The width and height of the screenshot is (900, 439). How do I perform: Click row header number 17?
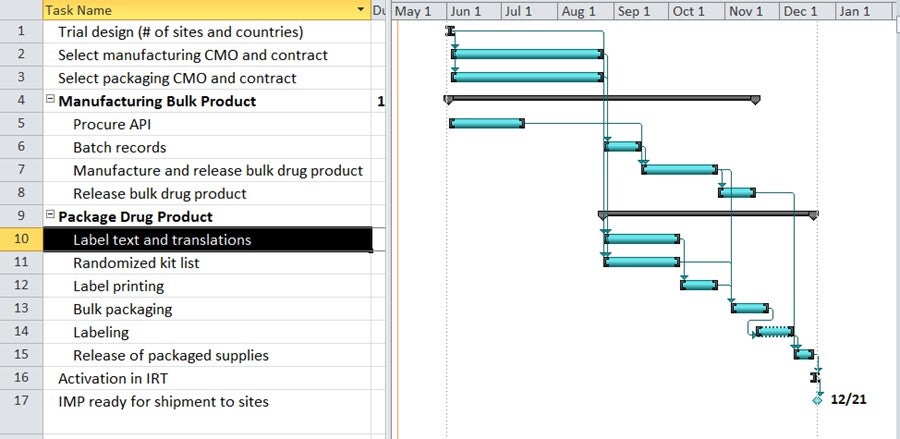[21, 402]
